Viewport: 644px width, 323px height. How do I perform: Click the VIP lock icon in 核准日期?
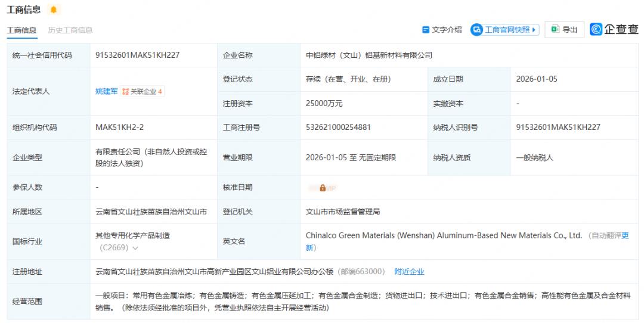tap(323, 188)
